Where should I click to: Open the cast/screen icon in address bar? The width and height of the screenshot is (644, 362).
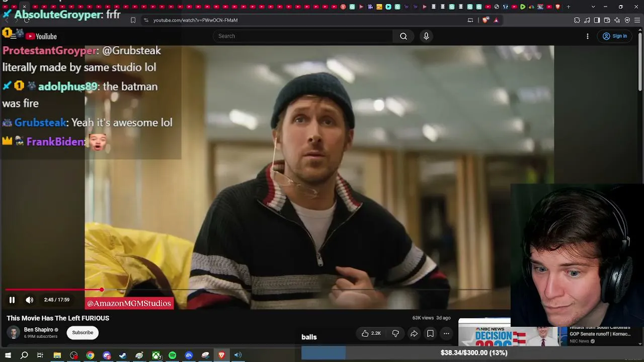pyautogui.click(x=470, y=20)
